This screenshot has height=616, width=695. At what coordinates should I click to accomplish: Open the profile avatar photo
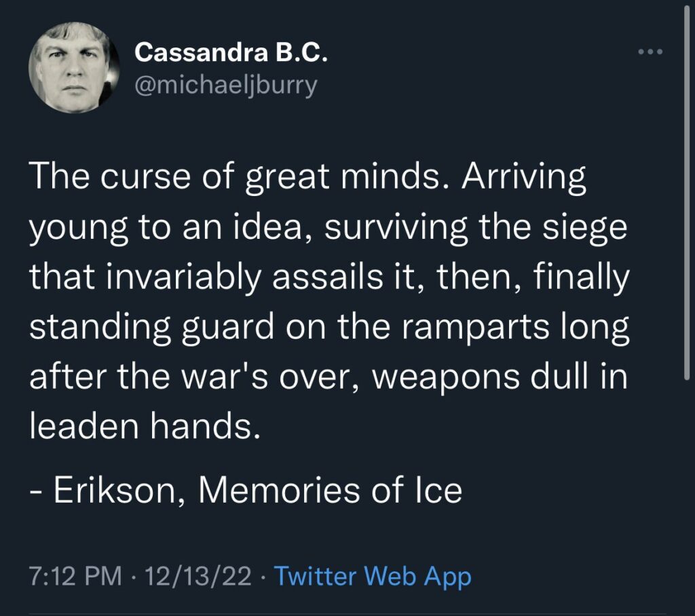pos(75,67)
